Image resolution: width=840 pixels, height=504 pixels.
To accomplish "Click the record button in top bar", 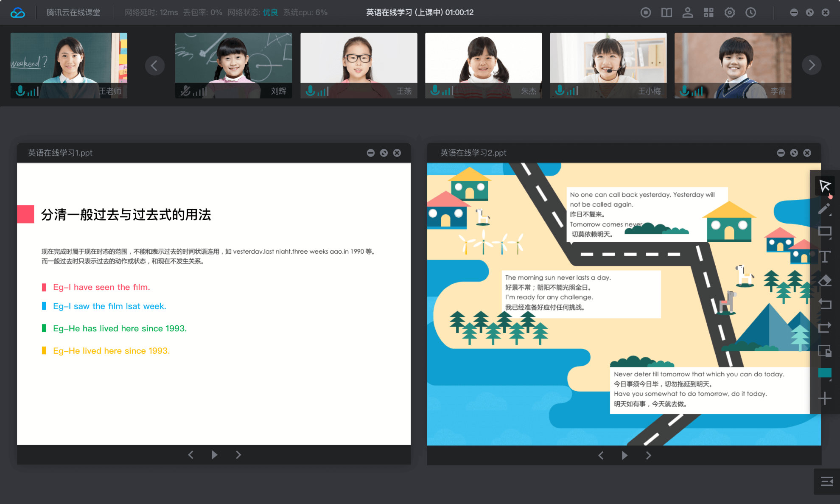I will 645,13.
